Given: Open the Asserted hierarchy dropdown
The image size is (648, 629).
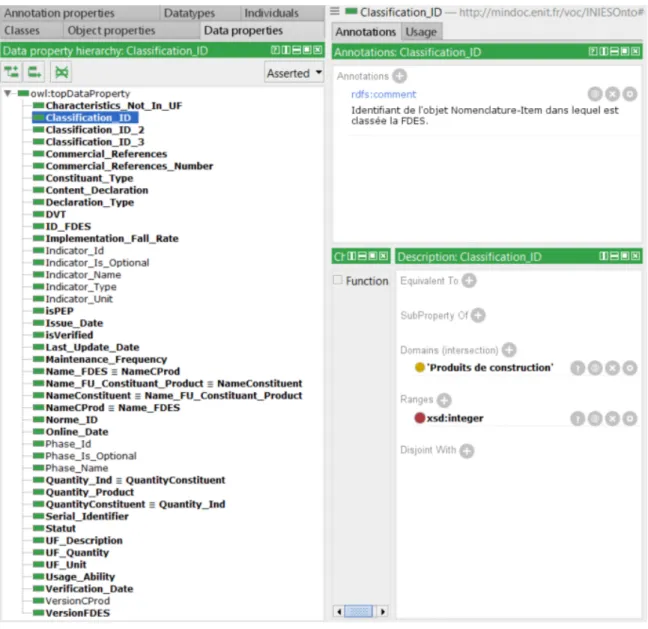Looking at the screenshot, I should [x=294, y=73].
